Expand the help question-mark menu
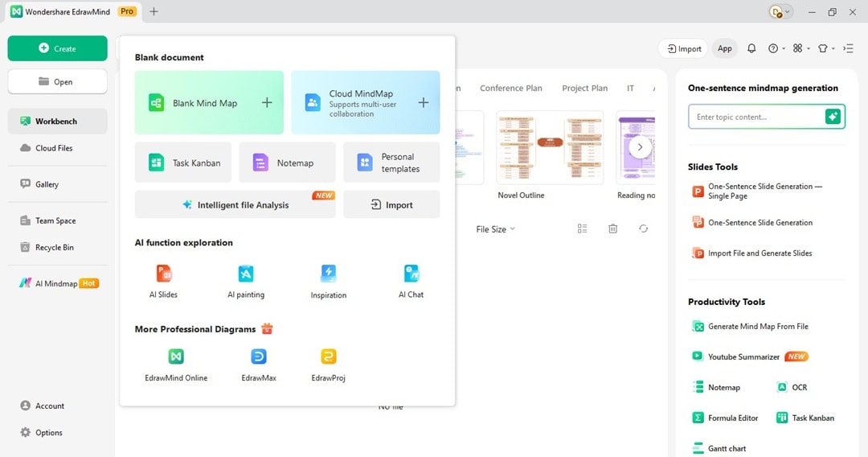This screenshot has height=457, width=868. (776, 48)
